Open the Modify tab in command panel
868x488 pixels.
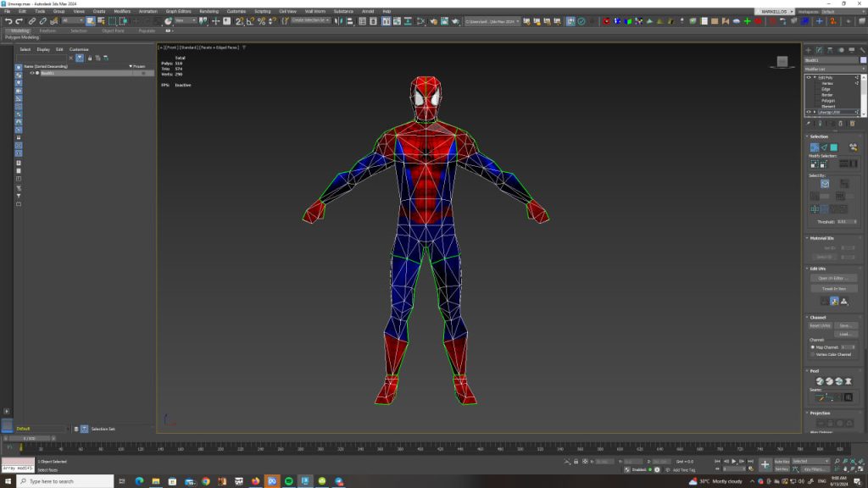tap(820, 50)
